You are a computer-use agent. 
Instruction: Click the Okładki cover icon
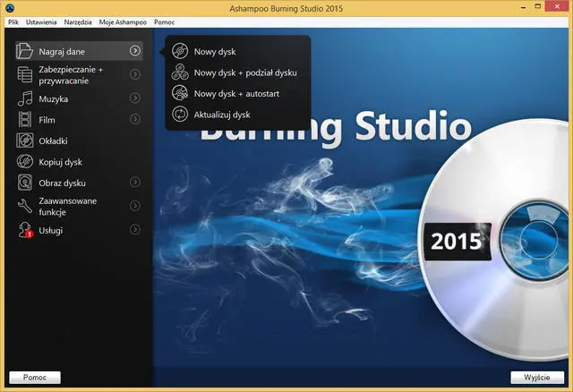tap(25, 141)
